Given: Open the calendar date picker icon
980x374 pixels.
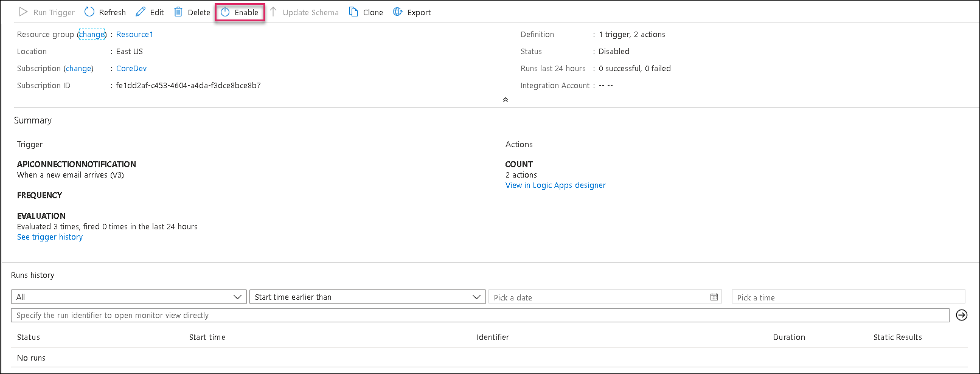Looking at the screenshot, I should [x=714, y=297].
